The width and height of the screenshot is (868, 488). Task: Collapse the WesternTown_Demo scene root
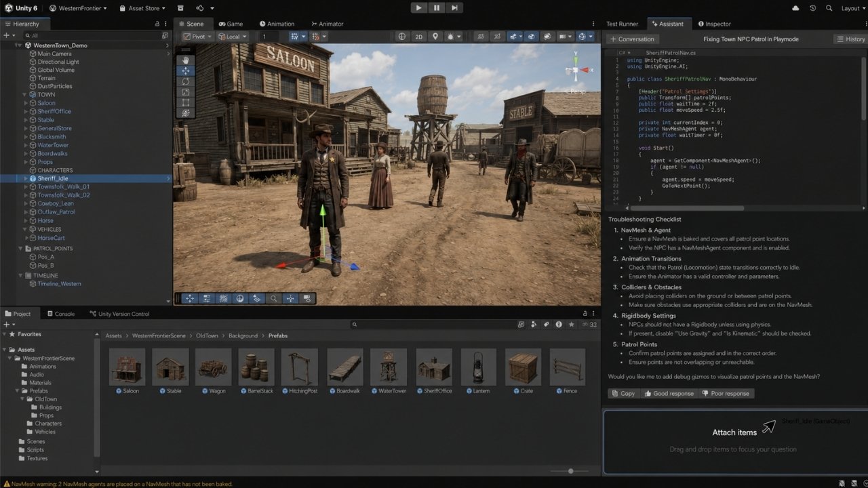coord(19,45)
